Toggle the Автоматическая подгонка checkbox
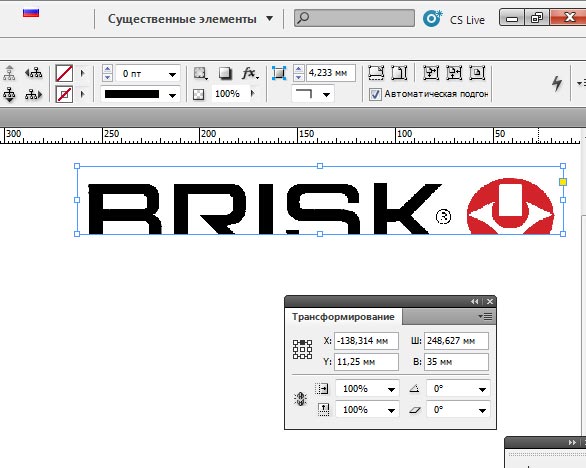This screenshot has height=468, width=586. 375,94
